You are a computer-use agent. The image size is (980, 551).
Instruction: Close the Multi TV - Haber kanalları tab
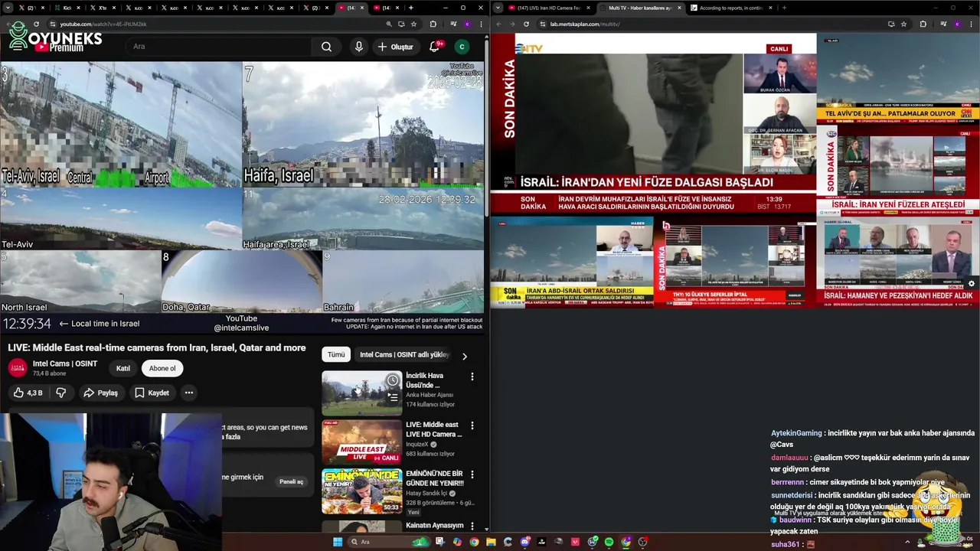tap(679, 8)
